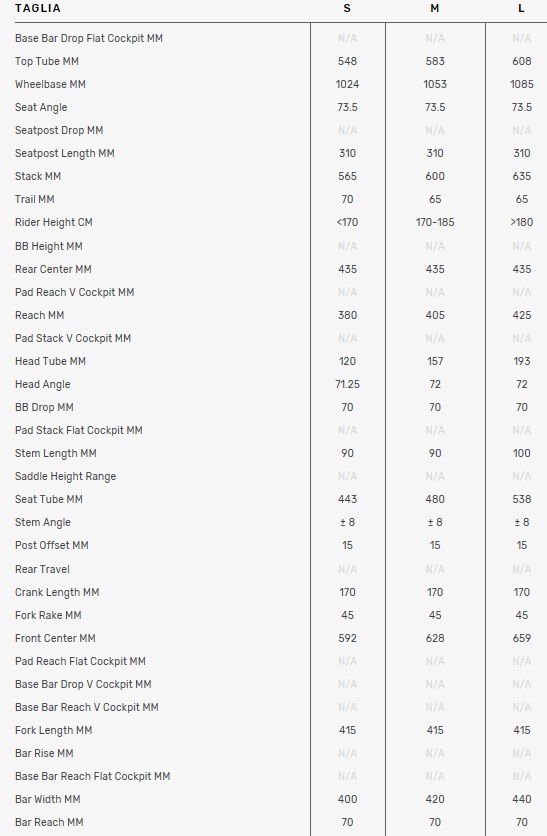Click Front Center MM value 592
This screenshot has height=836, width=547.
(x=348, y=638)
